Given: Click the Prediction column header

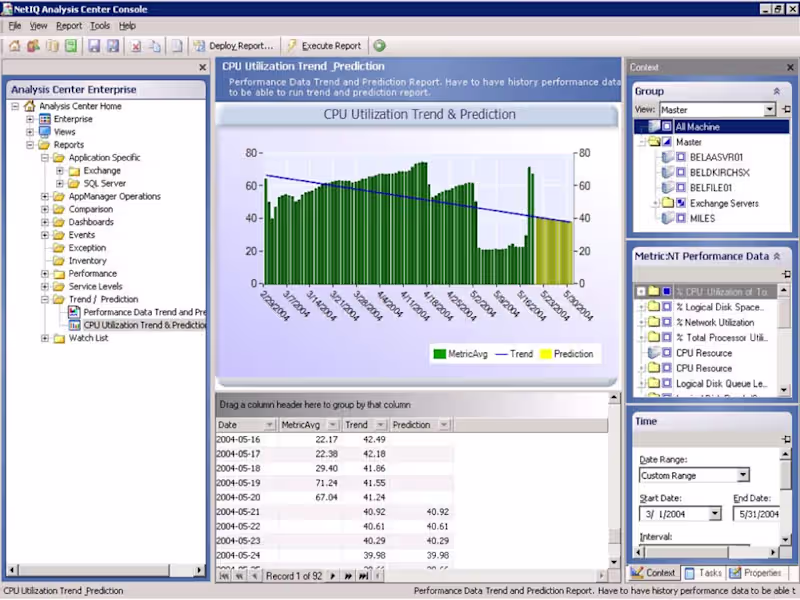Looking at the screenshot, I should point(420,425).
